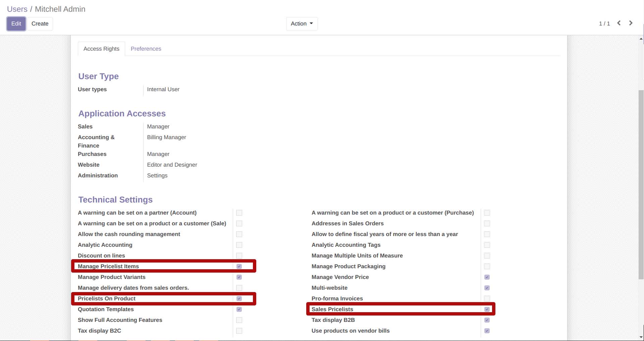Toggle 'A warning can be set on a partner (Account)' checkbox
Viewport: 644px width, 341px height.
pyautogui.click(x=239, y=213)
